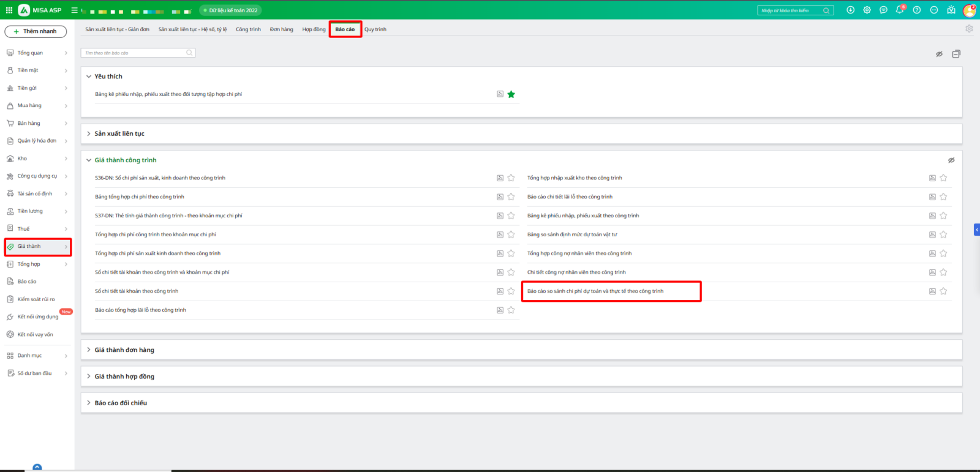This screenshot has height=472, width=980.
Task: Switch to the Quy trình tab
Action: pos(375,29)
